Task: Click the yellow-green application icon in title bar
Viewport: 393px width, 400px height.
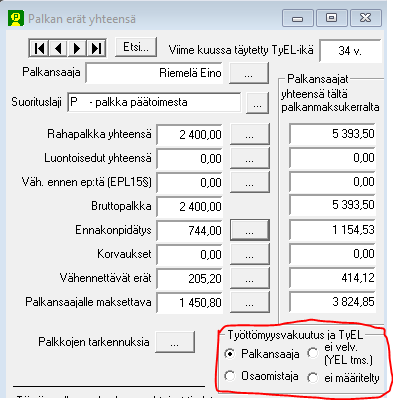Action: point(16,19)
